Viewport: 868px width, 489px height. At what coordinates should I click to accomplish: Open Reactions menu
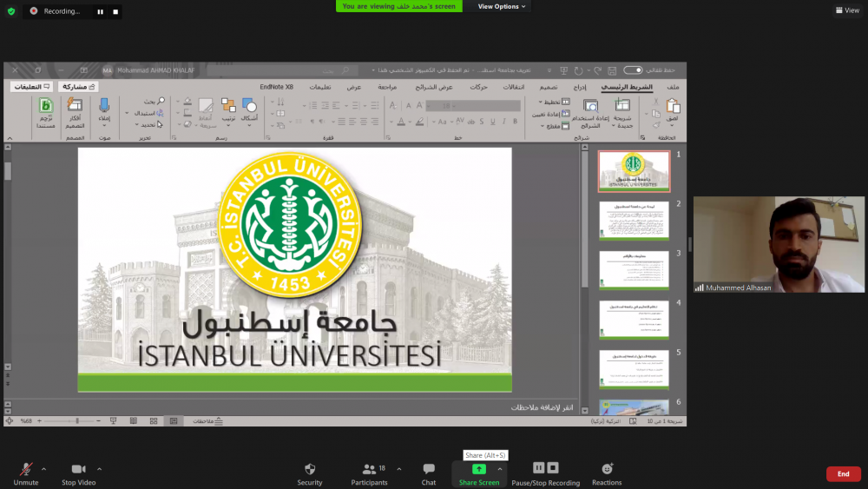[607, 474]
